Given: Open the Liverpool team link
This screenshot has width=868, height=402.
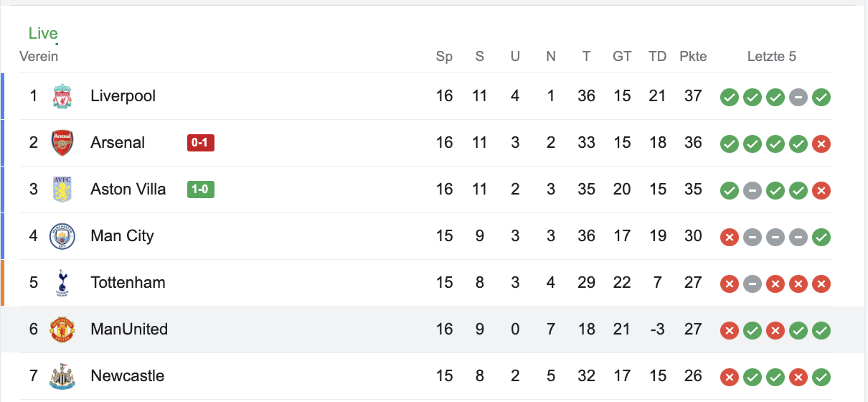Looking at the screenshot, I should (x=123, y=96).
